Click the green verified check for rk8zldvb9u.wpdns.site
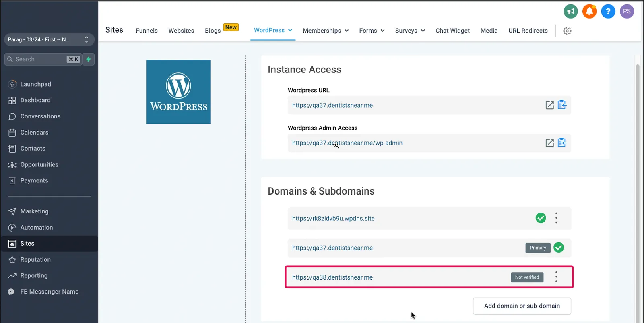Viewport: 644px width, 323px height. [x=541, y=218]
